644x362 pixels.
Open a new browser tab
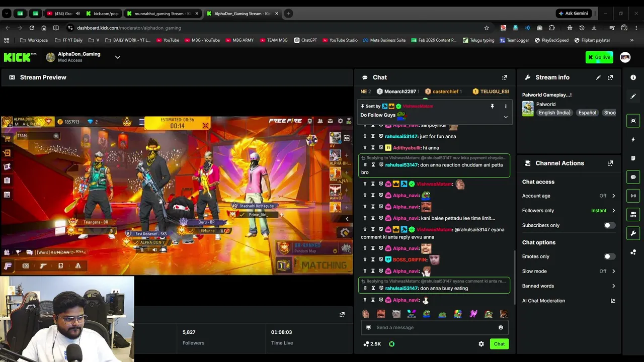pyautogui.click(x=288, y=14)
